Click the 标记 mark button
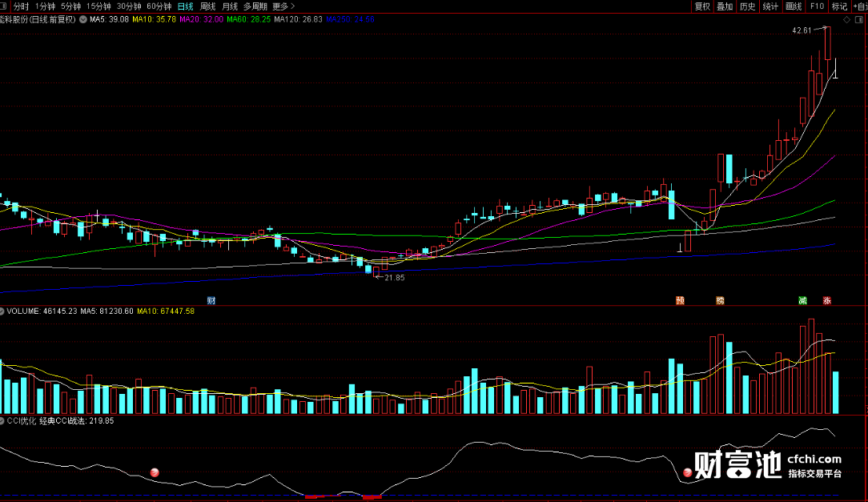868x502 pixels. click(839, 6)
